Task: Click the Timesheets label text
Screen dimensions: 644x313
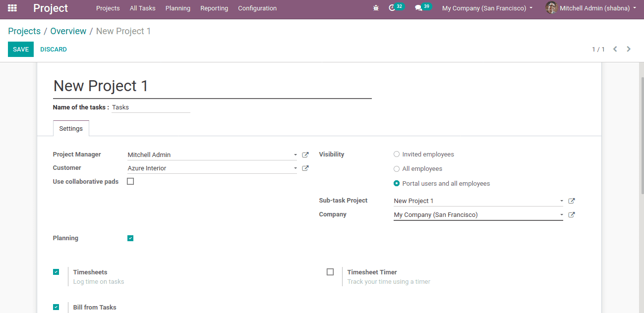Action: pyautogui.click(x=90, y=272)
